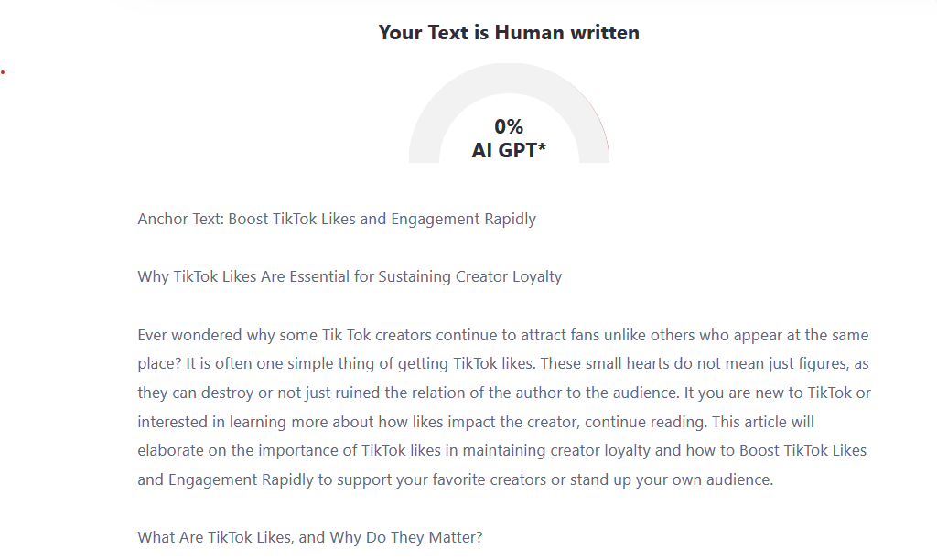The width and height of the screenshot is (937, 560).
Task: Click the 0% score inside the gauge
Action: pyautogui.click(x=509, y=127)
